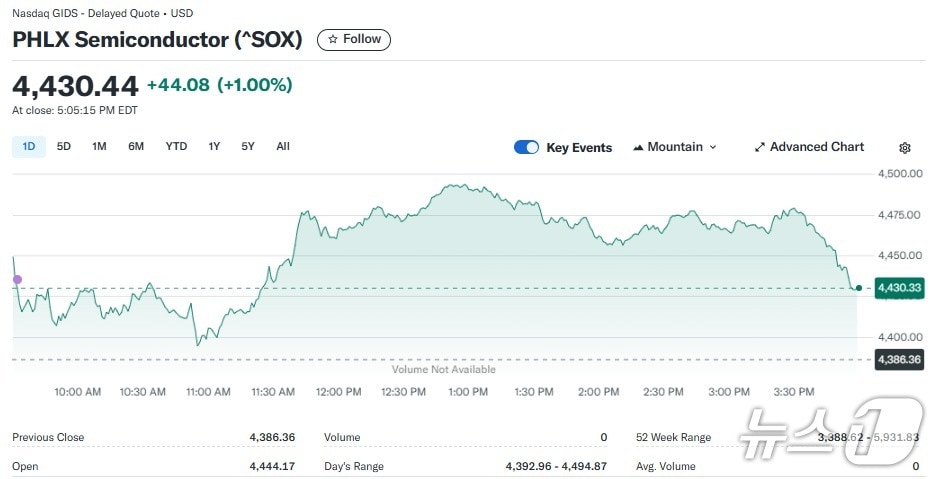Viewport: 937px width, 479px height.
Task: Toggle the Key Events switch
Action: pyautogui.click(x=527, y=147)
